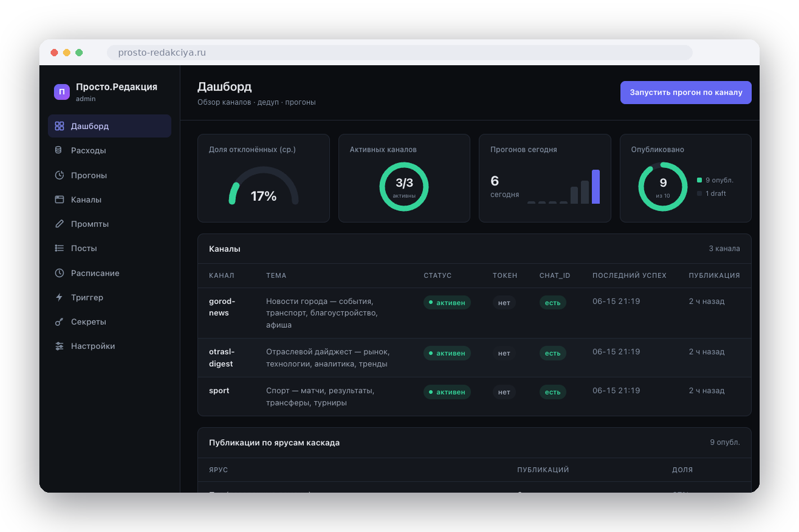Click the активен status badge for sport
799x532 pixels.
pyautogui.click(x=447, y=392)
